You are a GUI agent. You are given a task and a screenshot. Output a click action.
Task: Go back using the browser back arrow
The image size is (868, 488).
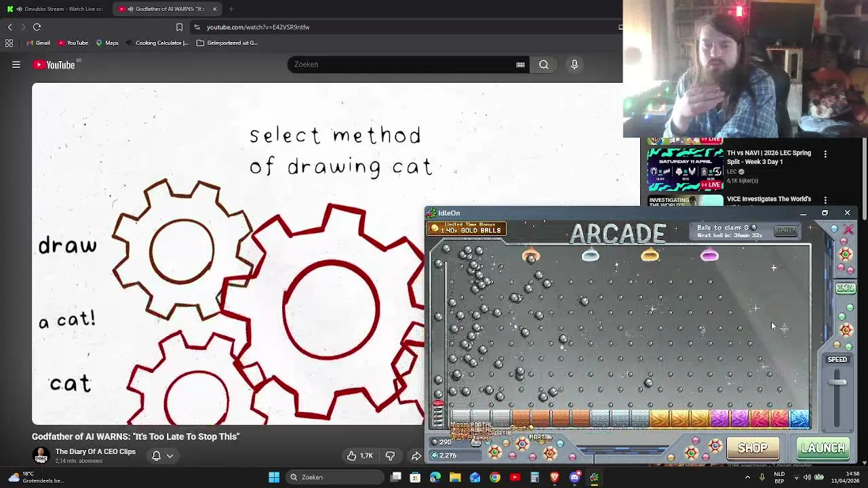9,27
